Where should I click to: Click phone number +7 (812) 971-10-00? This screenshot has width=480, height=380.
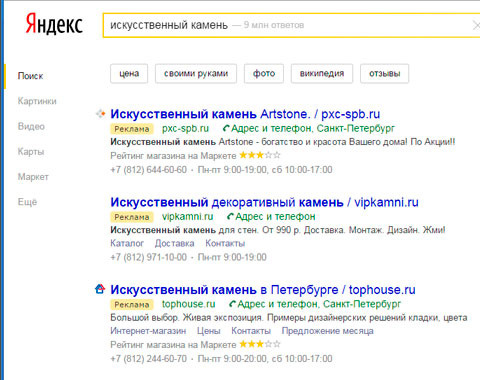point(148,257)
